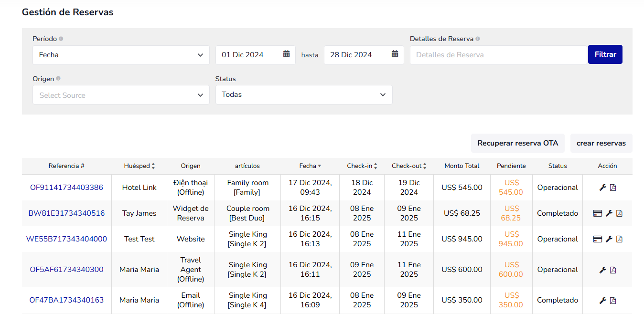This screenshot has width=644, height=314.
Task: Click the wrench icon for reservation OF91141734403386
Action: tap(602, 188)
